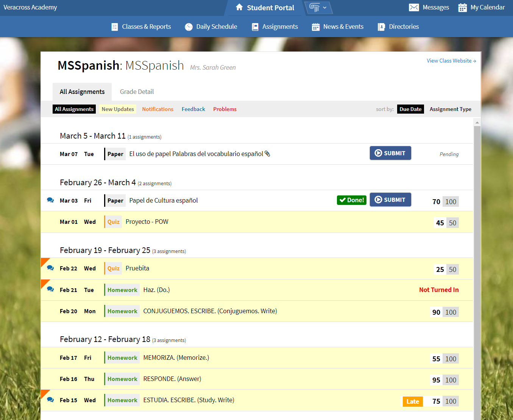513x420 pixels.
Task: Open Classes & Reports
Action: point(141,27)
